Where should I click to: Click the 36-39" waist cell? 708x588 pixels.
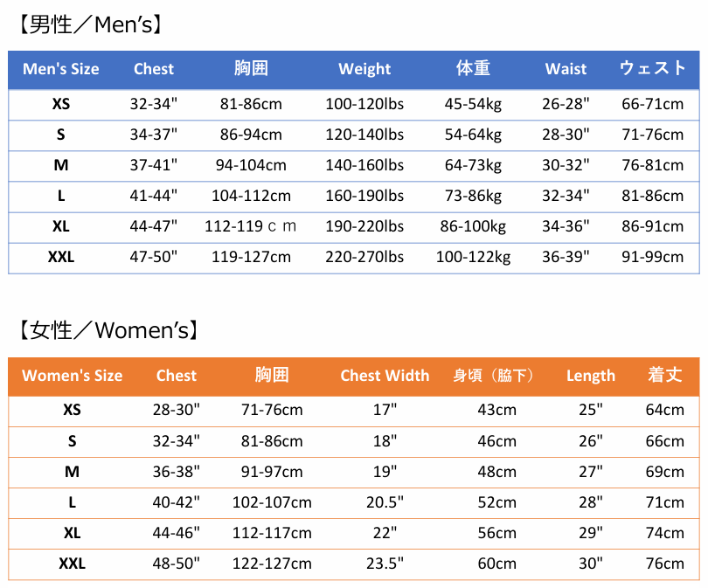tap(566, 257)
